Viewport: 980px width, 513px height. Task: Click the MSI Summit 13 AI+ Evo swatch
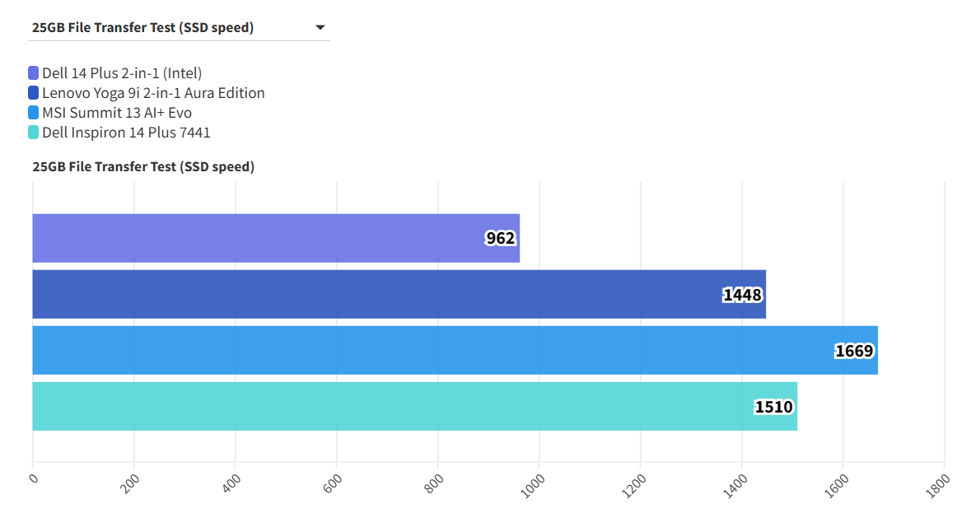34,113
